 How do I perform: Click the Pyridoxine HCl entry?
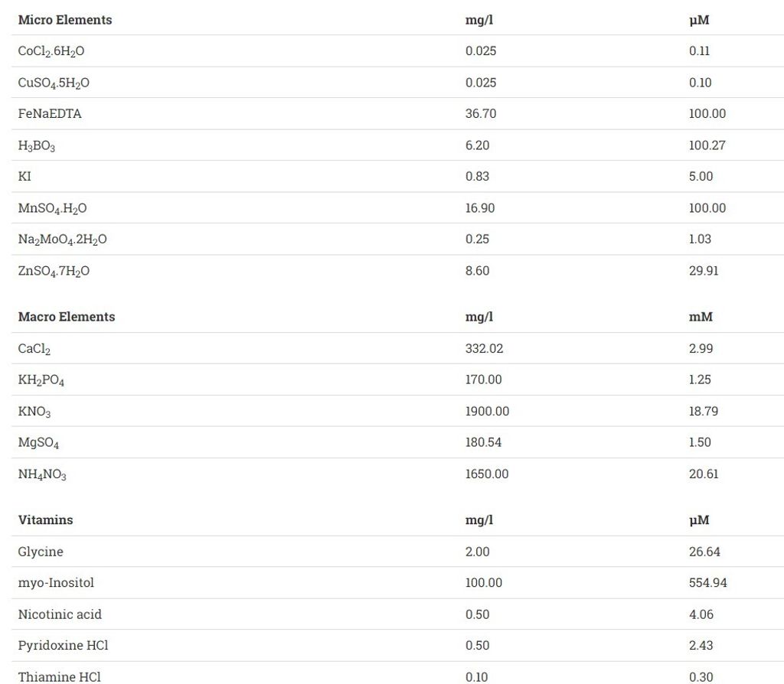coord(63,646)
